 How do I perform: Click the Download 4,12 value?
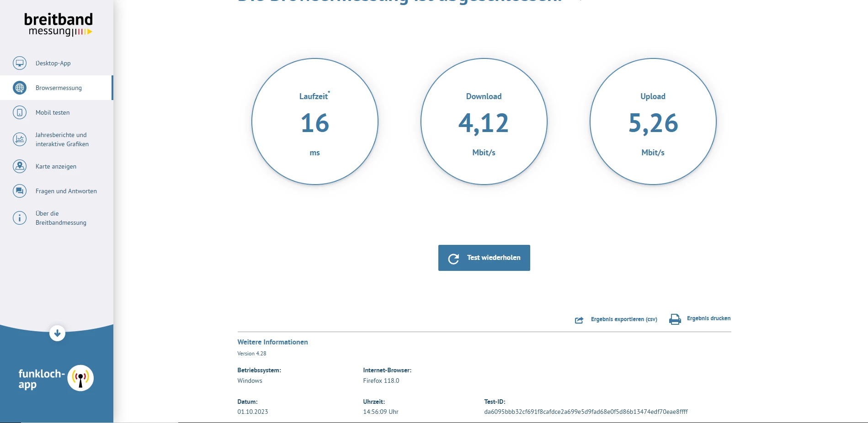pyautogui.click(x=484, y=123)
